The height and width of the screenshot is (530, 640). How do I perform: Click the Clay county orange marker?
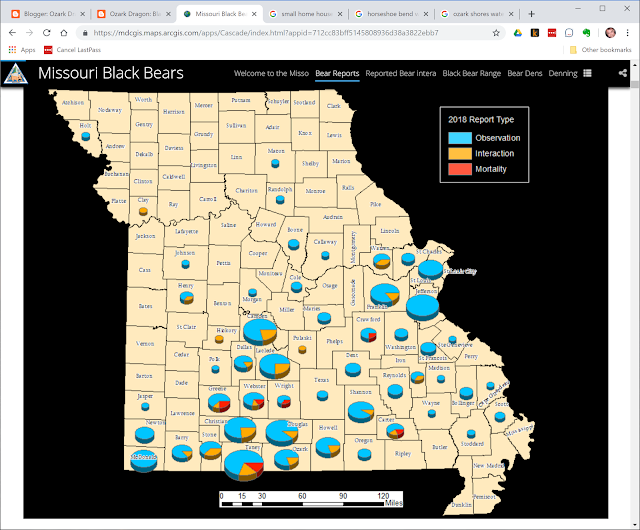[x=143, y=211]
